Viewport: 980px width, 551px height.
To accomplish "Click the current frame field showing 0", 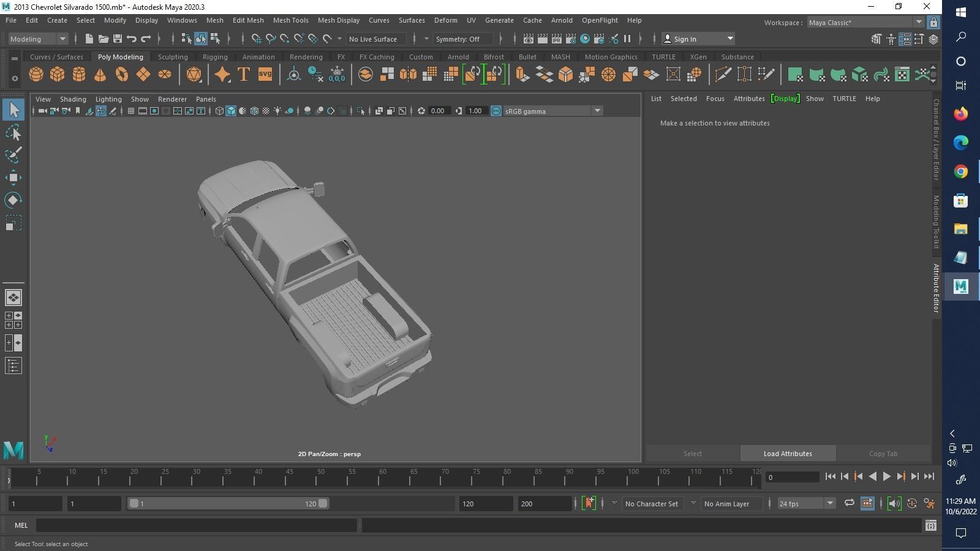I will (x=793, y=477).
